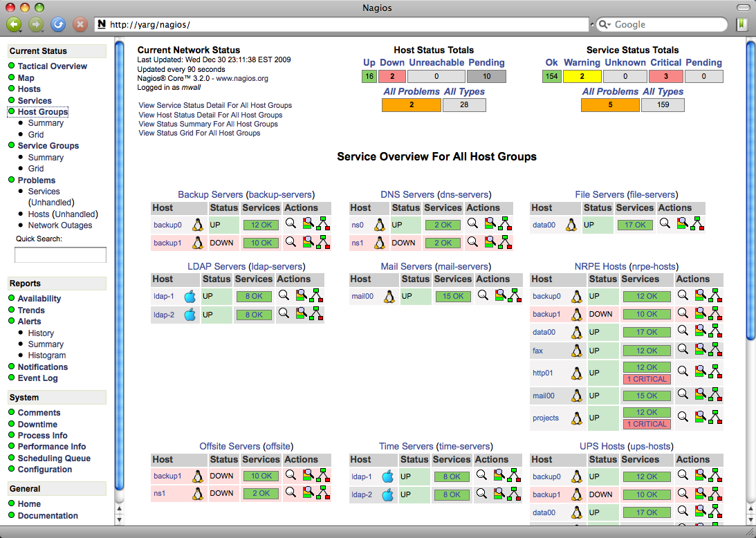Open Event Log in the Reports section

click(37, 378)
